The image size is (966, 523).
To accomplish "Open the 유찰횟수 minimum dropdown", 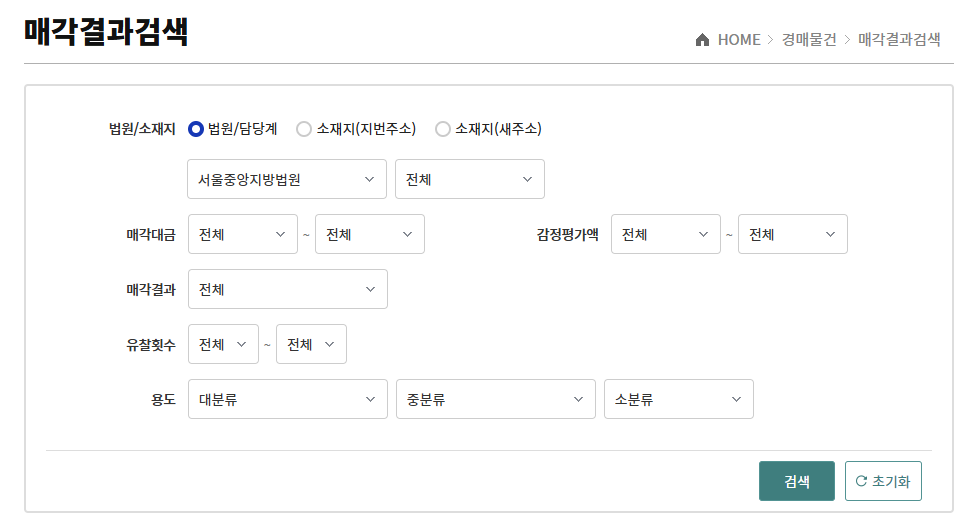I will 223,344.
